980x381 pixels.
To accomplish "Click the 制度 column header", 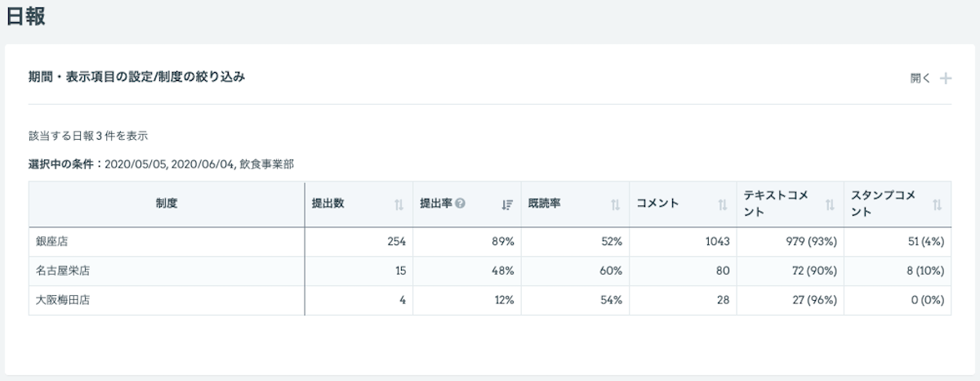I will tap(167, 204).
